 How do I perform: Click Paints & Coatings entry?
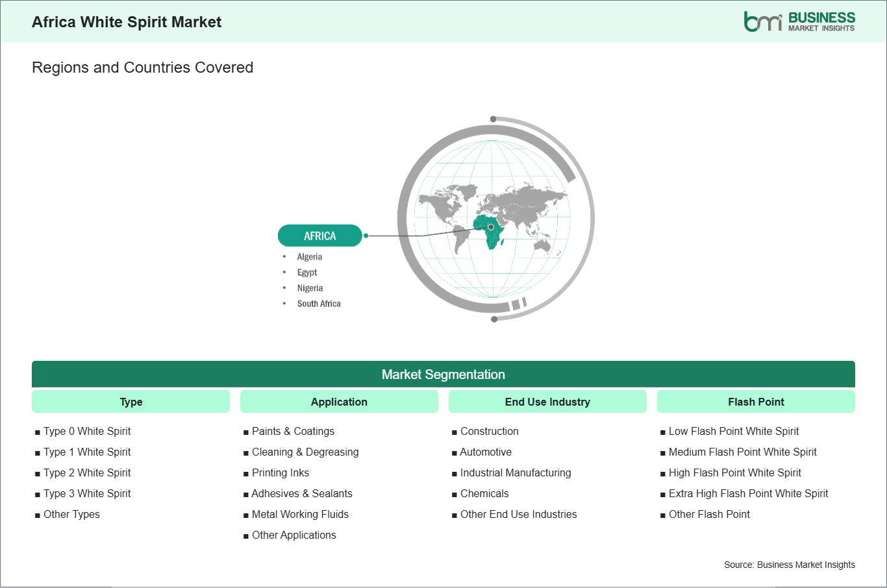point(293,431)
